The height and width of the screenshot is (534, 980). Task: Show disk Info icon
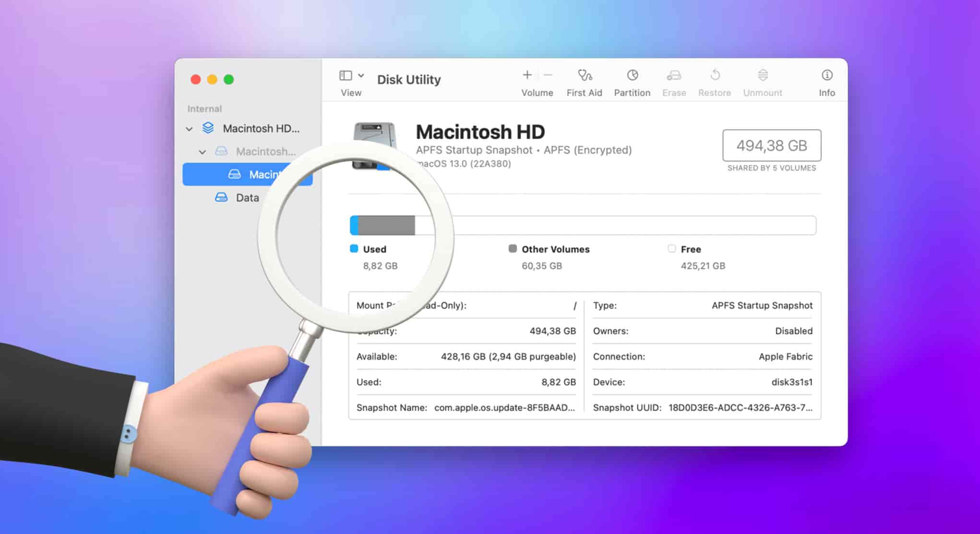[x=827, y=75]
